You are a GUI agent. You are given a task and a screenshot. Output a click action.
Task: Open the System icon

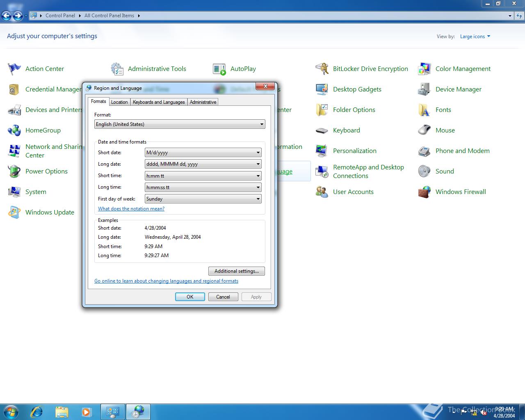pos(14,192)
